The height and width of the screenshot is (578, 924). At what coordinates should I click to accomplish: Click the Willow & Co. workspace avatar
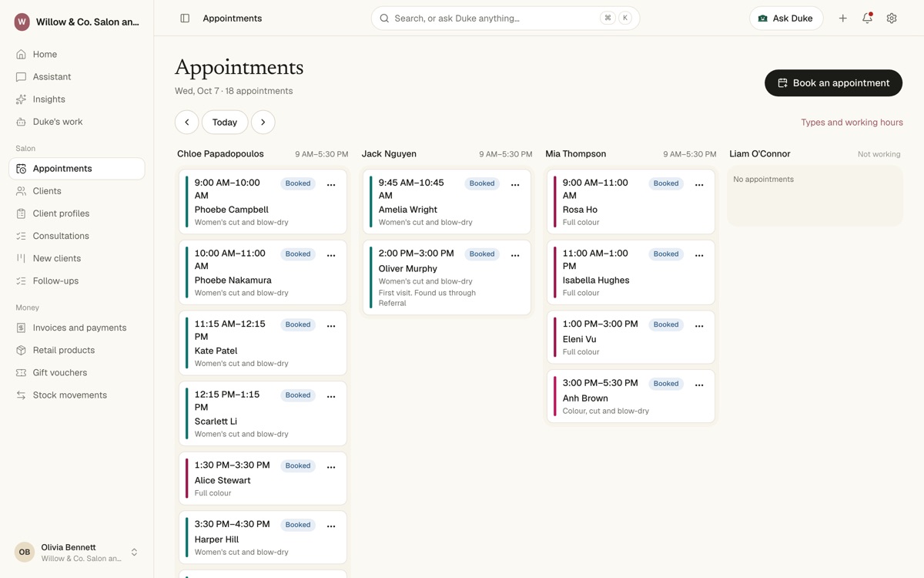[x=22, y=22]
